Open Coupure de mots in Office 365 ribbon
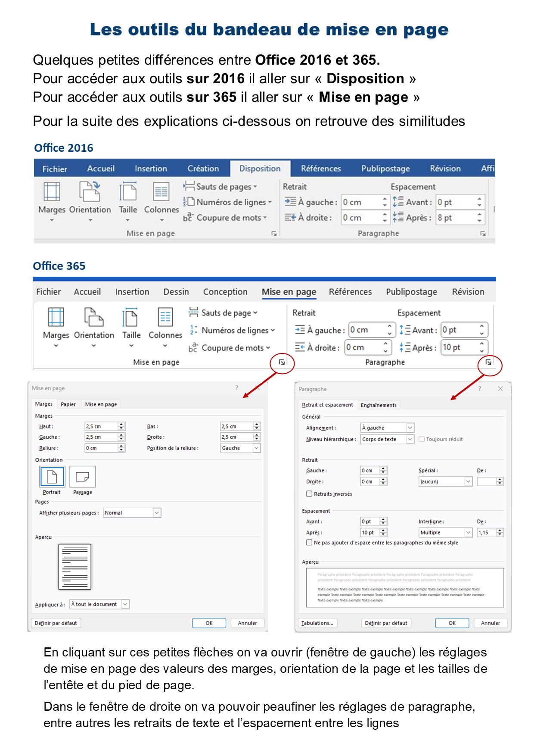Image resolution: width=534 pixels, height=756 pixels. point(230,347)
